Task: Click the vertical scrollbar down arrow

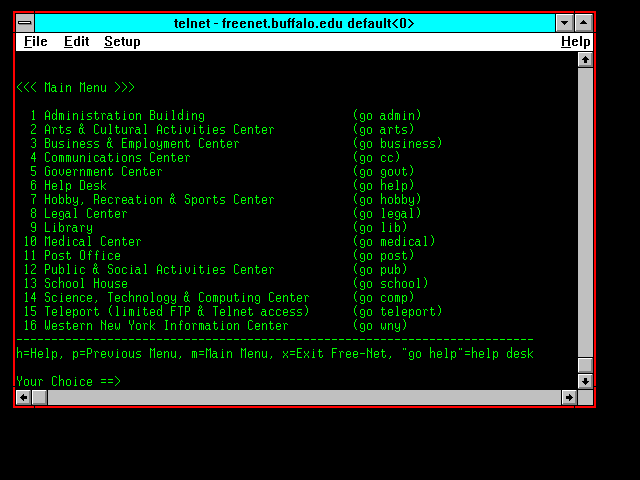Action: (585, 381)
